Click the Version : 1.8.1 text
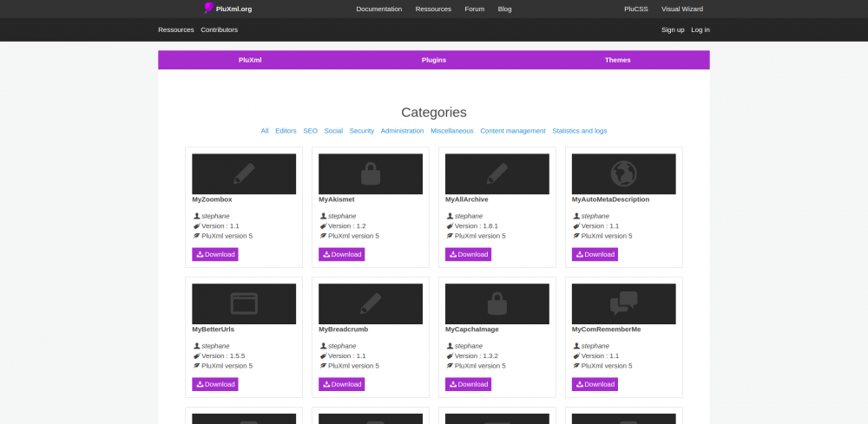 click(x=476, y=226)
